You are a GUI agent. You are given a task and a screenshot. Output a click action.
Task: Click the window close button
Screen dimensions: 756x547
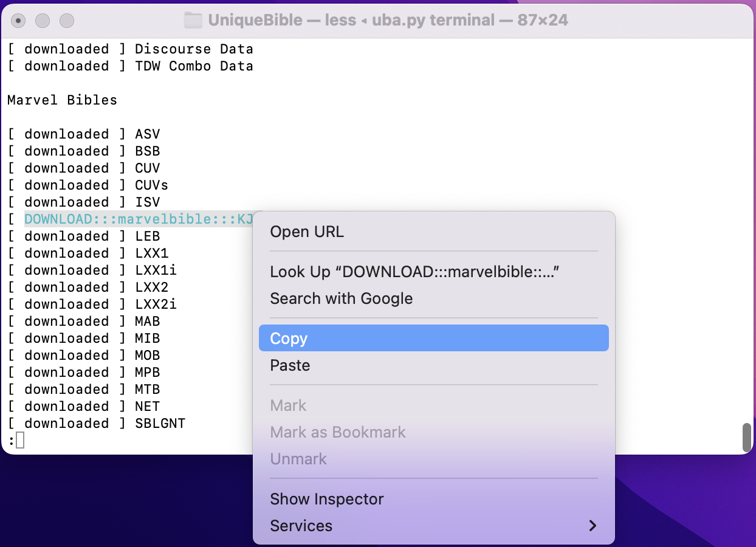point(19,21)
